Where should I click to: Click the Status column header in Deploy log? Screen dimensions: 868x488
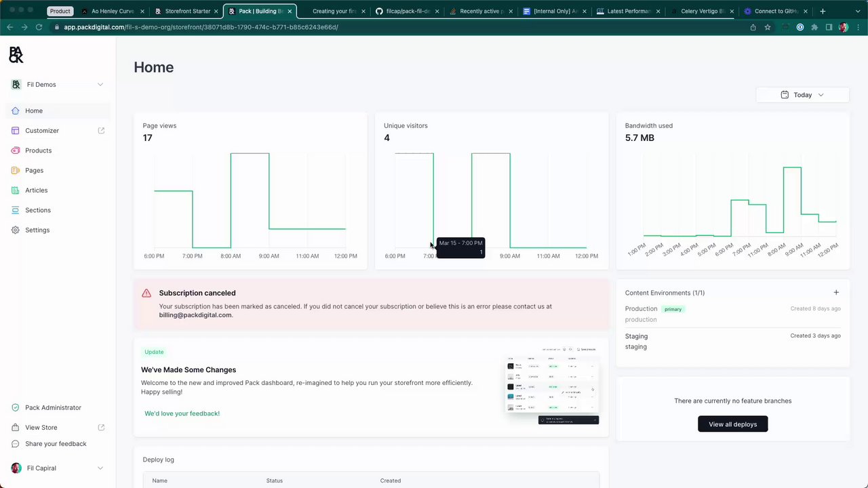click(x=274, y=481)
